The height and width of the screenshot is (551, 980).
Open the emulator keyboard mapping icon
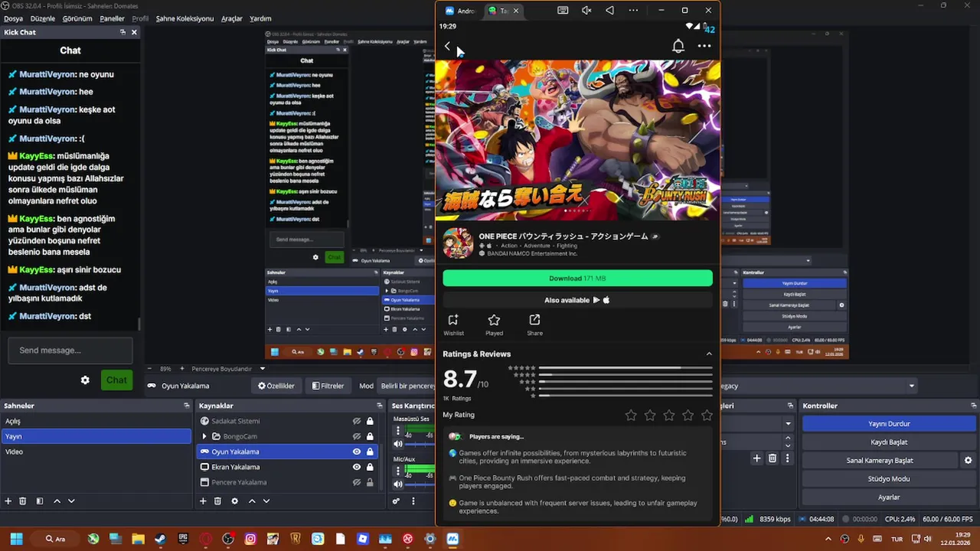[563, 11]
